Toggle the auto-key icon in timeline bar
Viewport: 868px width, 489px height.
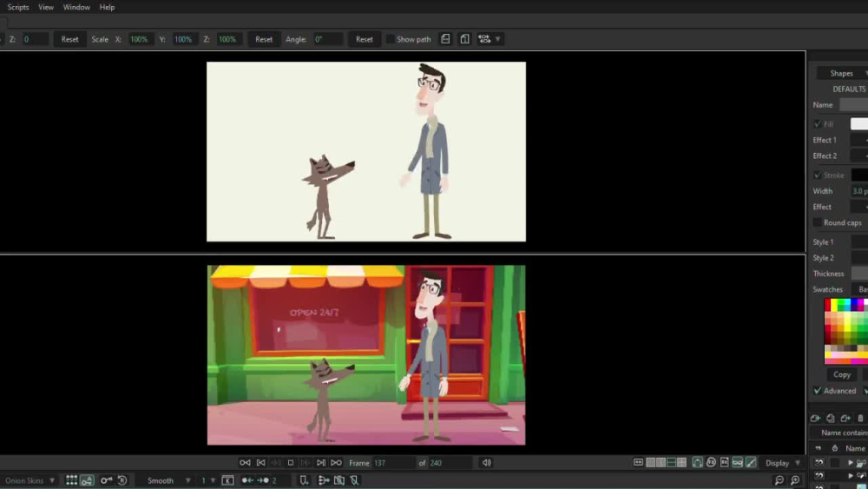[x=87, y=480]
